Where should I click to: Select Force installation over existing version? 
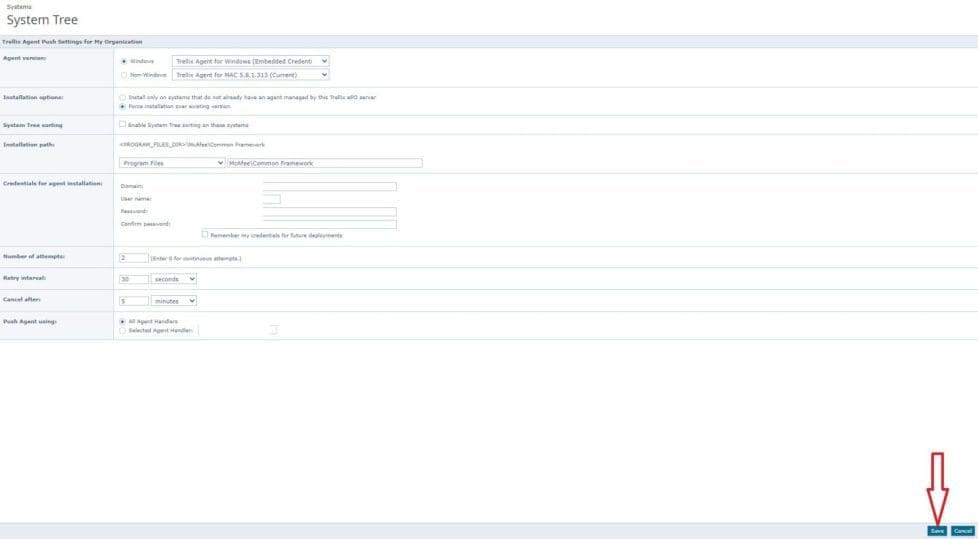coord(123,105)
